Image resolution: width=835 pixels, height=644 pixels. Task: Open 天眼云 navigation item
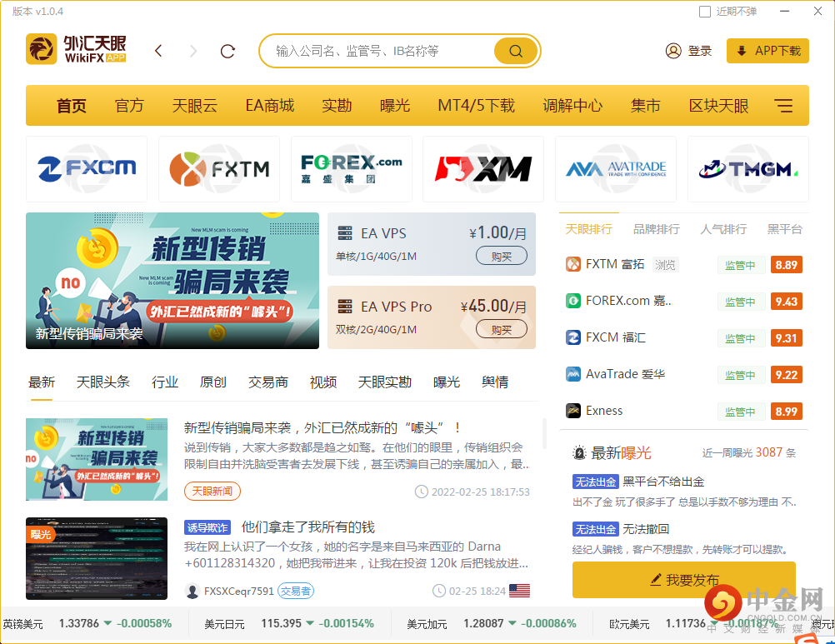194,105
